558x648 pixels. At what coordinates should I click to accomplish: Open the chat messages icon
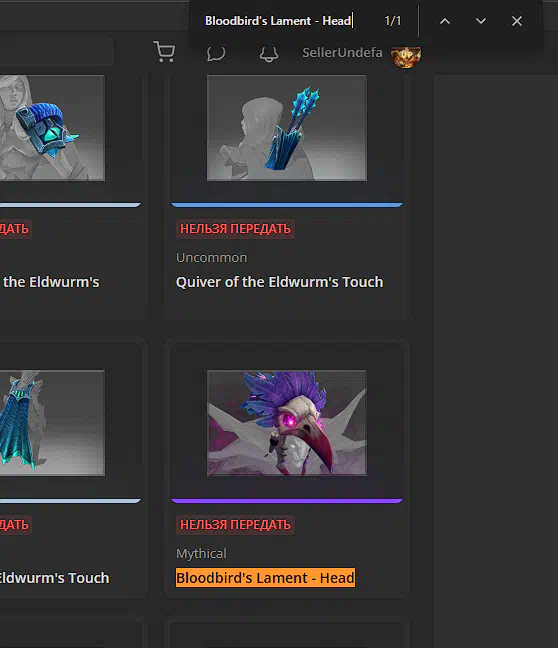(x=216, y=53)
